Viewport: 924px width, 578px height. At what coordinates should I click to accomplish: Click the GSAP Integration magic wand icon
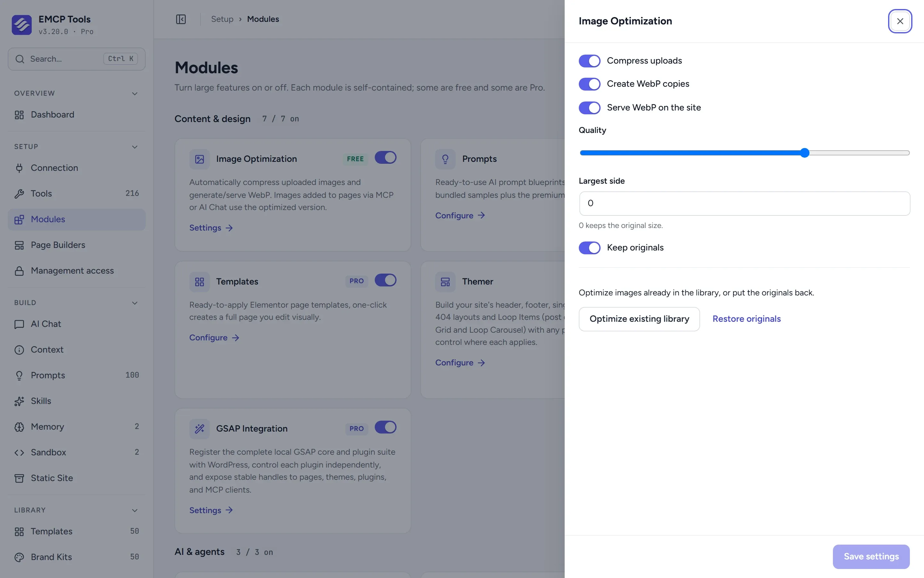tap(199, 429)
